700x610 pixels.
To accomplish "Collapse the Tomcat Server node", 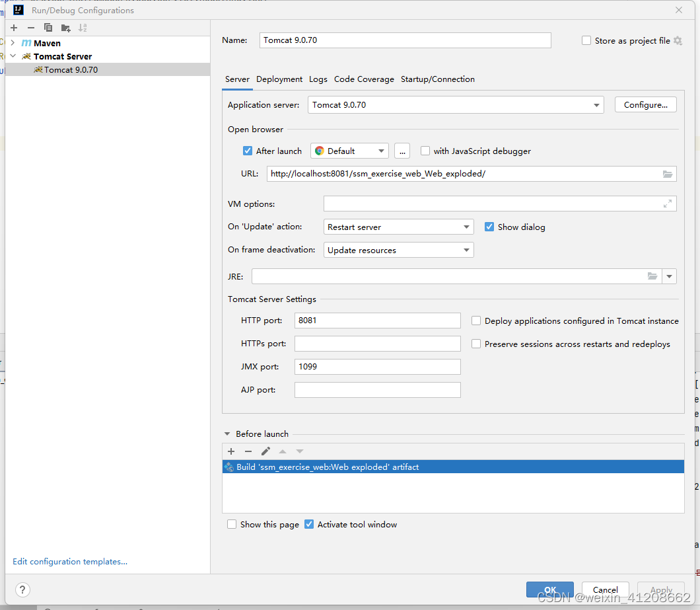I will [13, 56].
